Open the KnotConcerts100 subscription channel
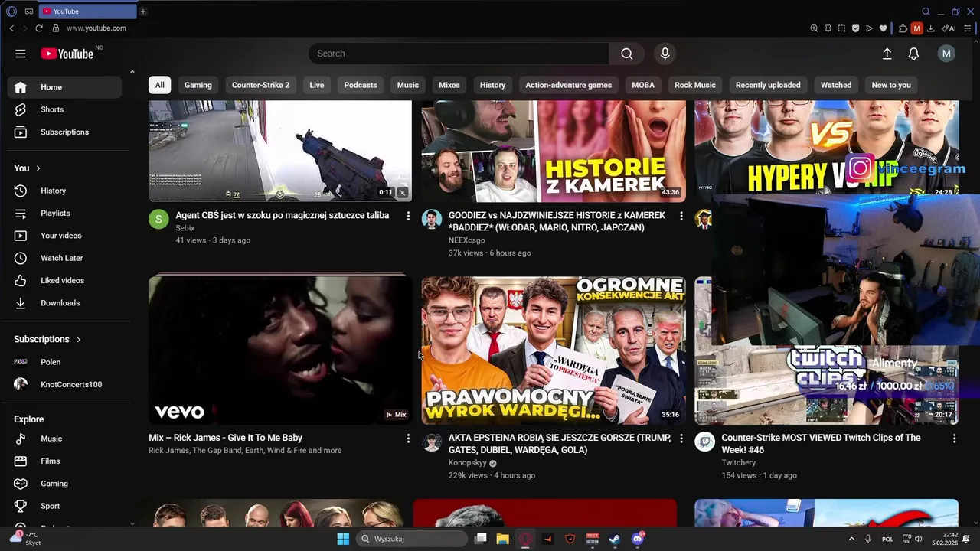980x551 pixels. pos(64,384)
